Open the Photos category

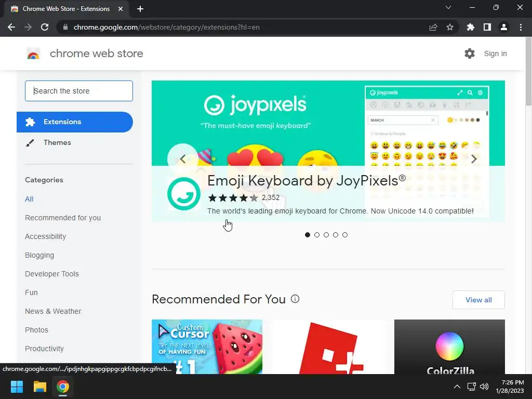[x=37, y=330]
